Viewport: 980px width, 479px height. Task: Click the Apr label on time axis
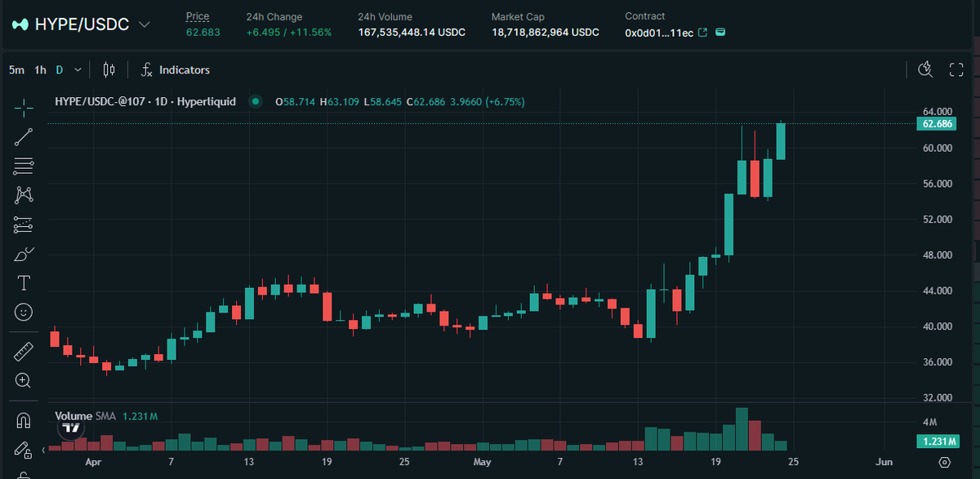[93, 462]
